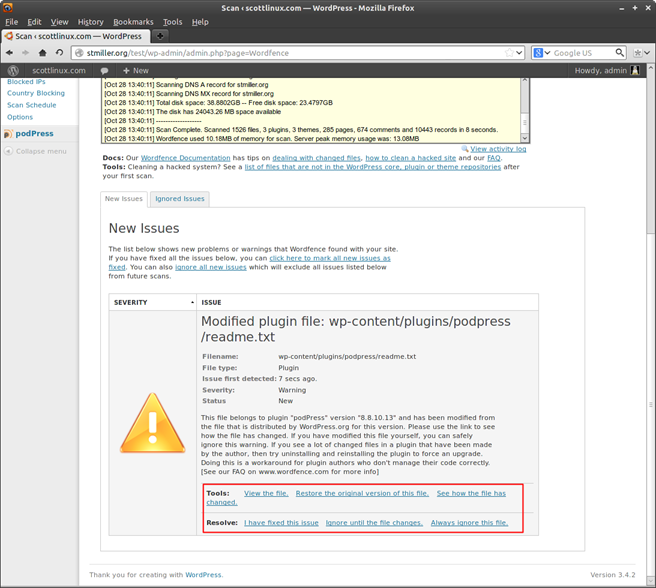Toggle sort order on the Severity column

(191, 302)
